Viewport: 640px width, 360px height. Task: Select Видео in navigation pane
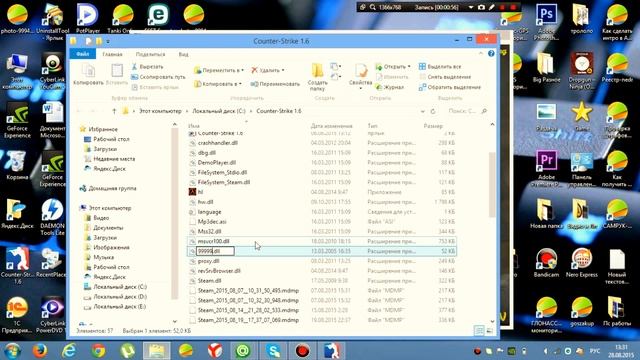pos(96,218)
